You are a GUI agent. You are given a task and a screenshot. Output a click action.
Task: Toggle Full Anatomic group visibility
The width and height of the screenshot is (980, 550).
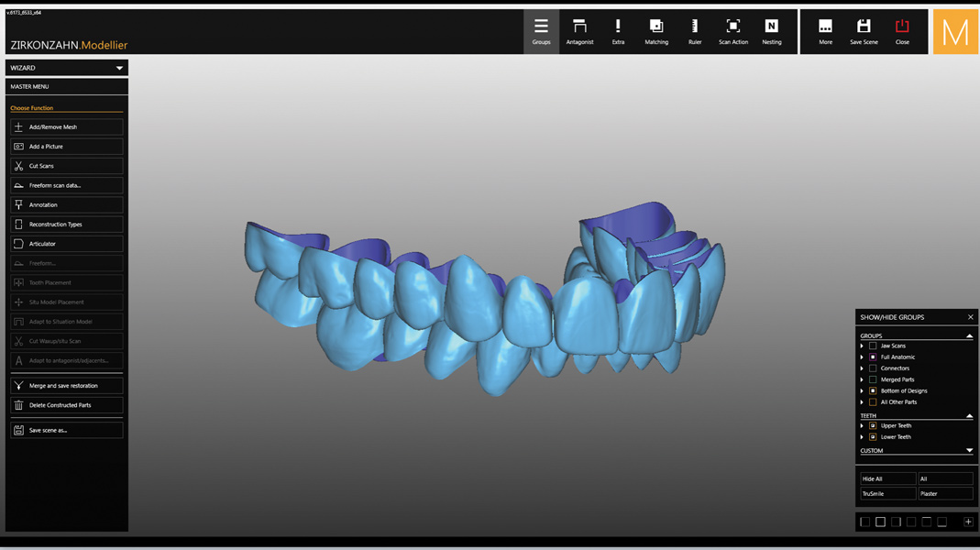tap(873, 357)
